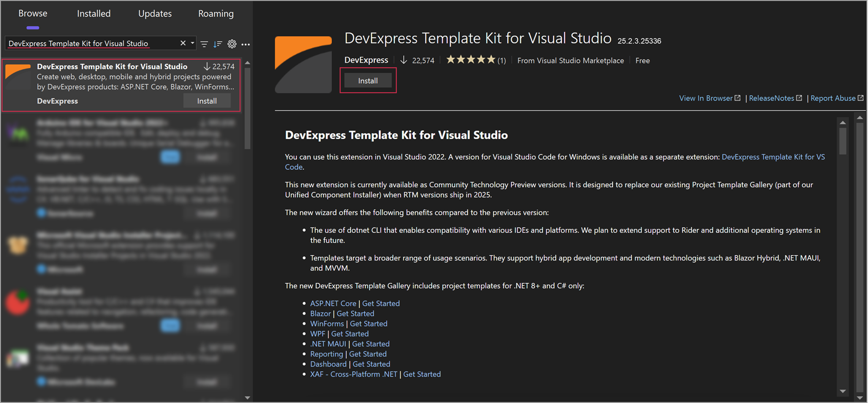Screen dimensions: 868x403
Task: Click the version number 25.2.3.25336
Action: pos(639,41)
